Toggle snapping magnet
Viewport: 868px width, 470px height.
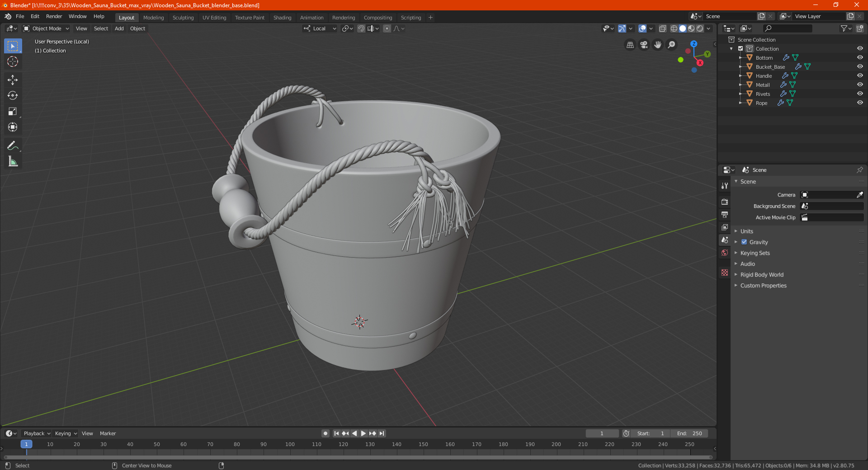click(x=361, y=28)
